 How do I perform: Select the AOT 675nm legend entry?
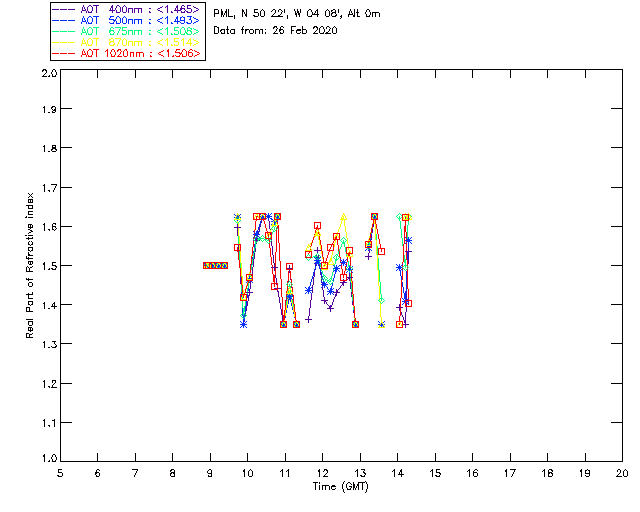point(127,31)
